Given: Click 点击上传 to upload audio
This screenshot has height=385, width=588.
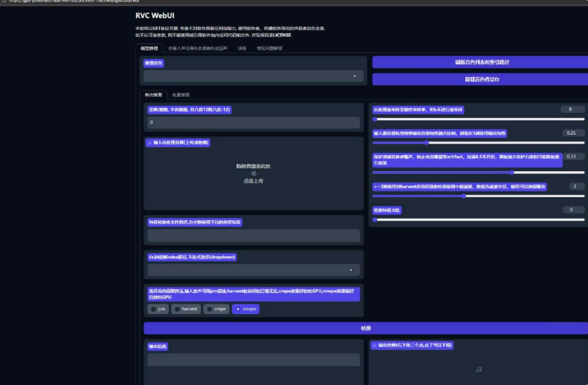Looking at the screenshot, I should pyautogui.click(x=253, y=181).
